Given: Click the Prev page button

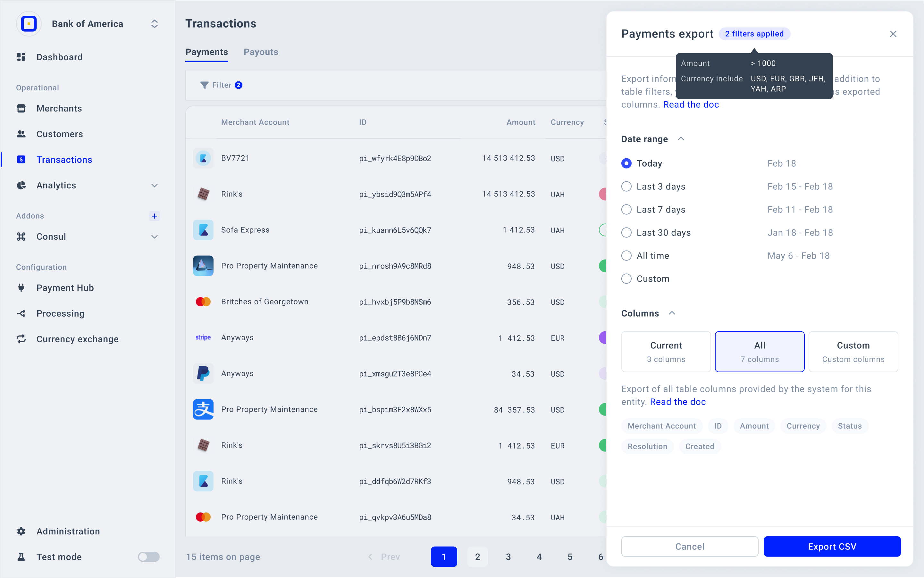Looking at the screenshot, I should pos(384,557).
